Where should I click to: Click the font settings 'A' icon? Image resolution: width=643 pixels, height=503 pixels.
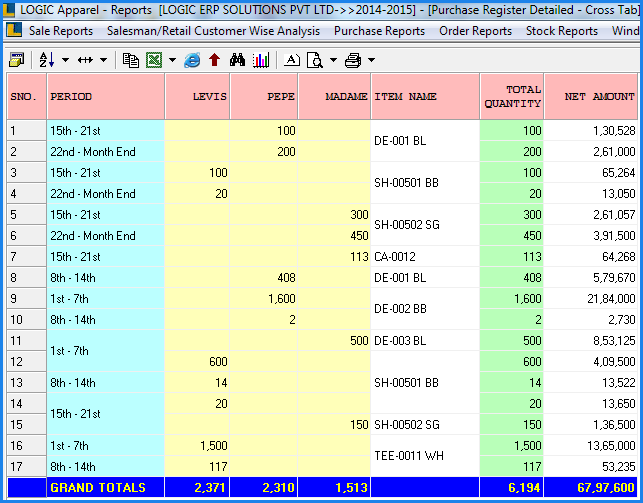pyautogui.click(x=292, y=60)
